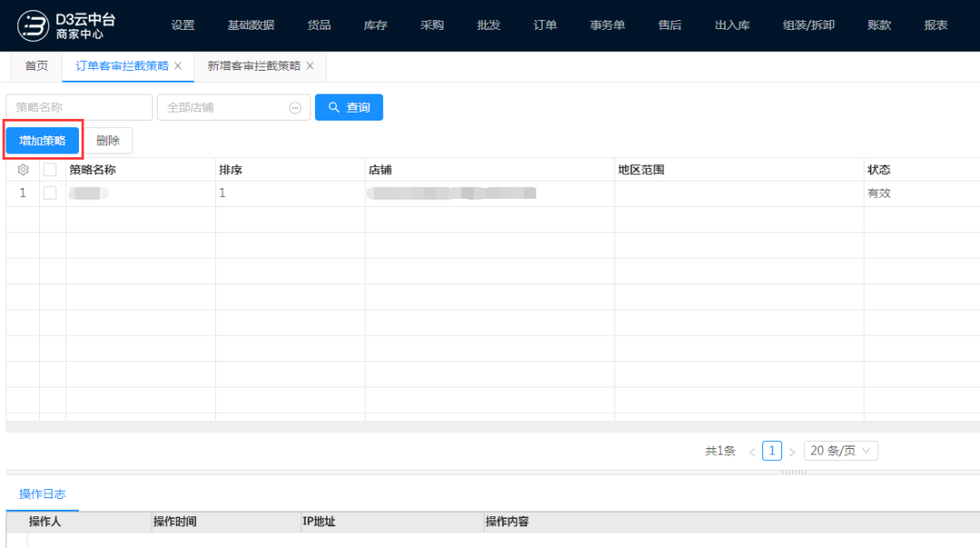Click the 操作人 log column header

coord(45,521)
